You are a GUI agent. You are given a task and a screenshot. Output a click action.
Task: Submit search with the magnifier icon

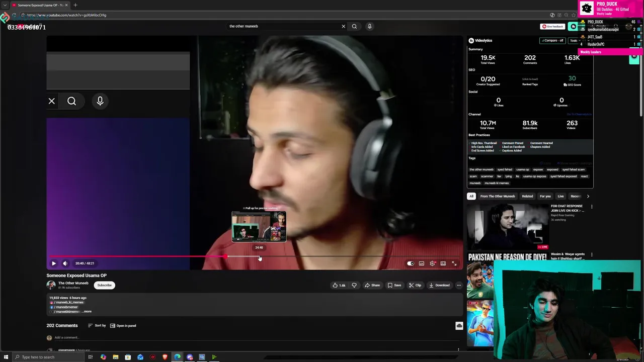pos(354,26)
